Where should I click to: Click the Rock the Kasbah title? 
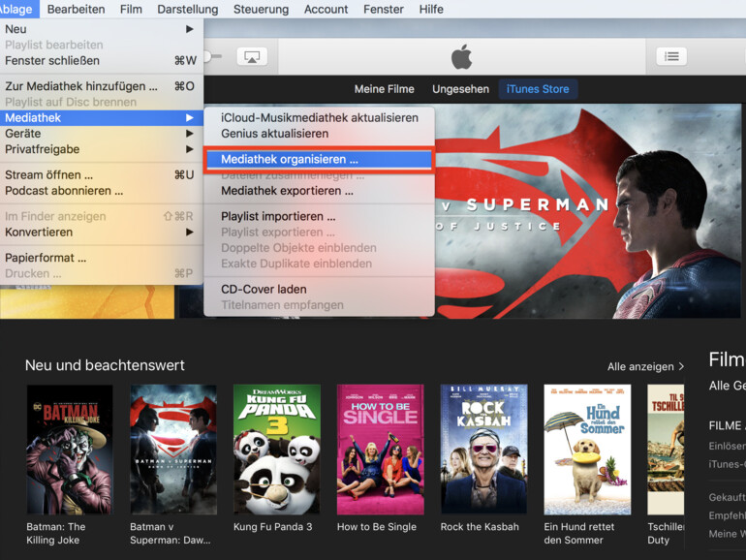pyautogui.click(x=480, y=527)
